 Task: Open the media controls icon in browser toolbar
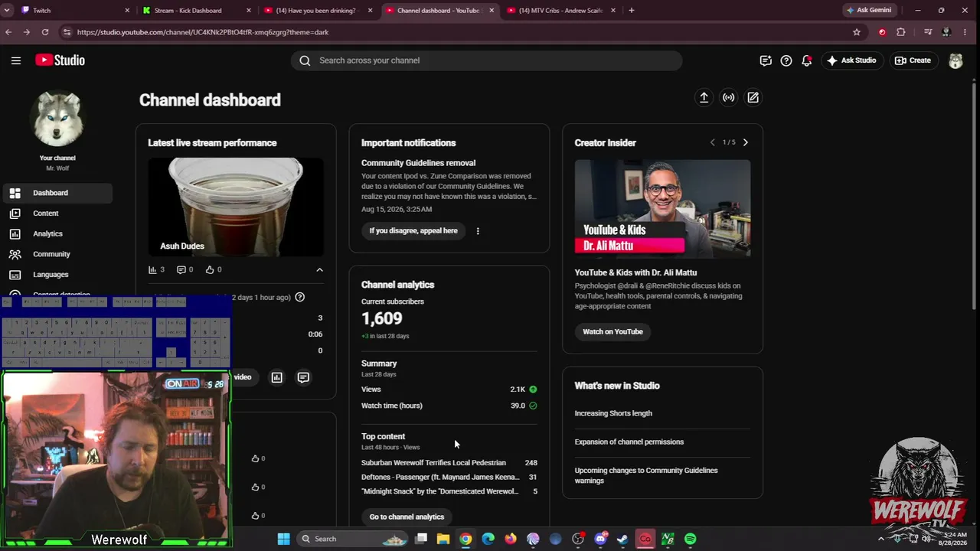pos(928,32)
